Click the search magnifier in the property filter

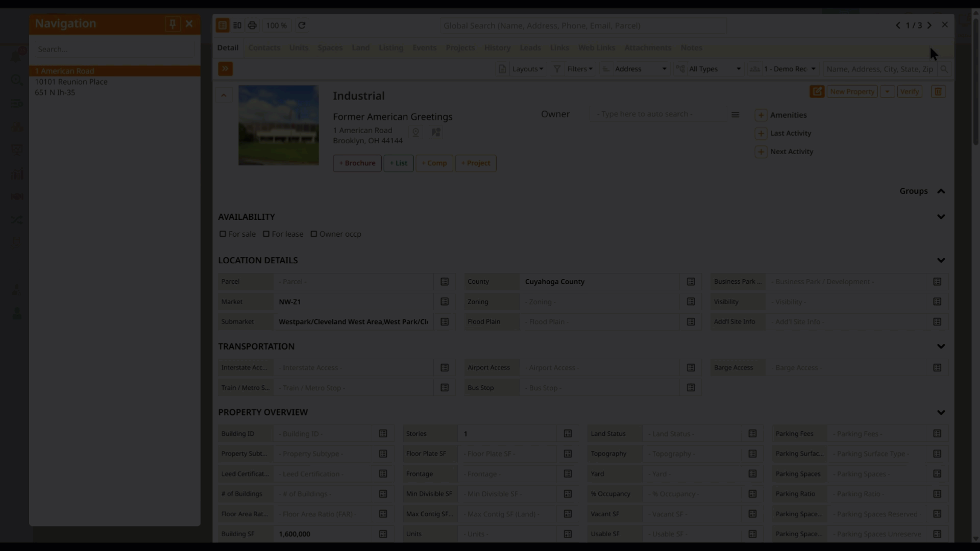(x=944, y=69)
